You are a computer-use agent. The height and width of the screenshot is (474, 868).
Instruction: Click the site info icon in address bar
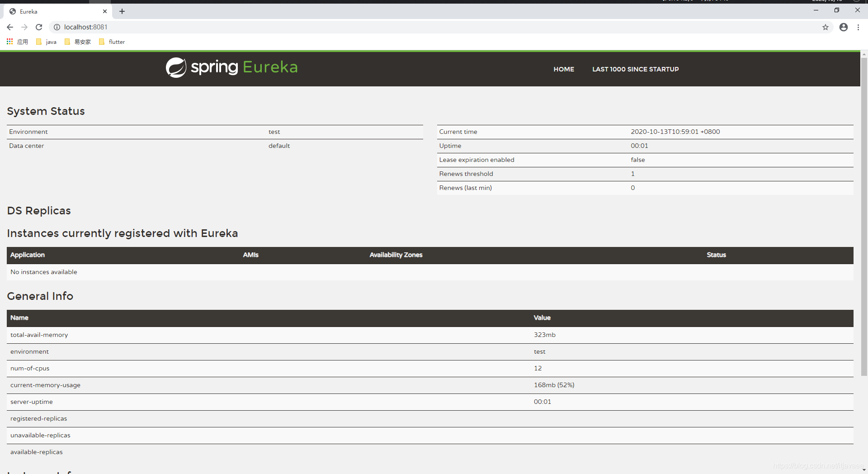pyautogui.click(x=57, y=27)
